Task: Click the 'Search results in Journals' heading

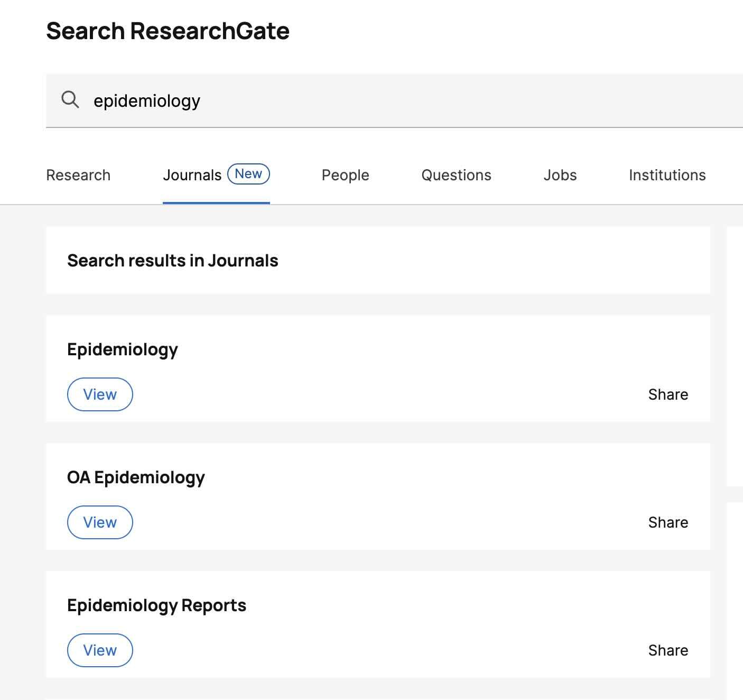Action: 172,261
